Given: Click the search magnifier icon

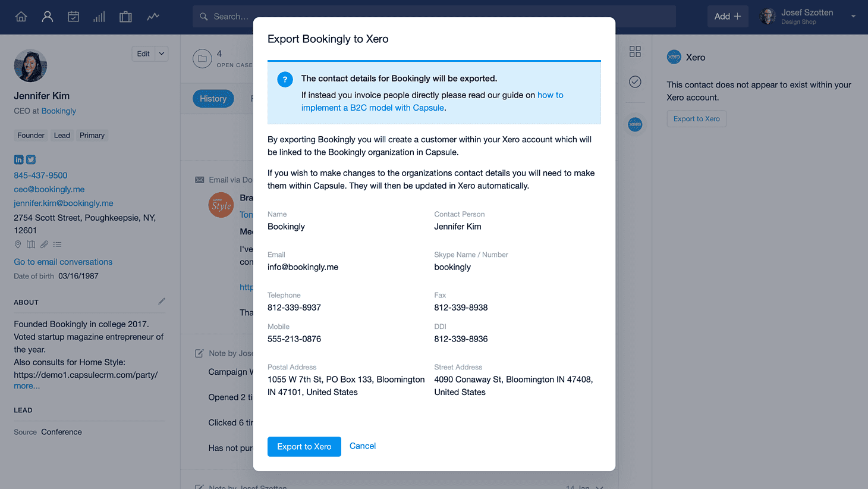Looking at the screenshot, I should tap(203, 17).
